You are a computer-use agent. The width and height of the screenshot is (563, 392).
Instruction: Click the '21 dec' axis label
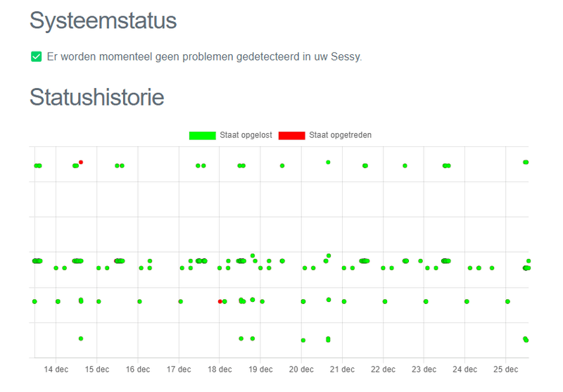tap(342, 369)
